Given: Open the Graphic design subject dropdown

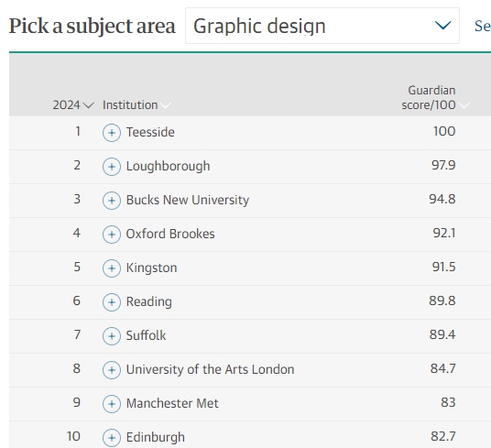Looking at the screenshot, I should tap(322, 26).
